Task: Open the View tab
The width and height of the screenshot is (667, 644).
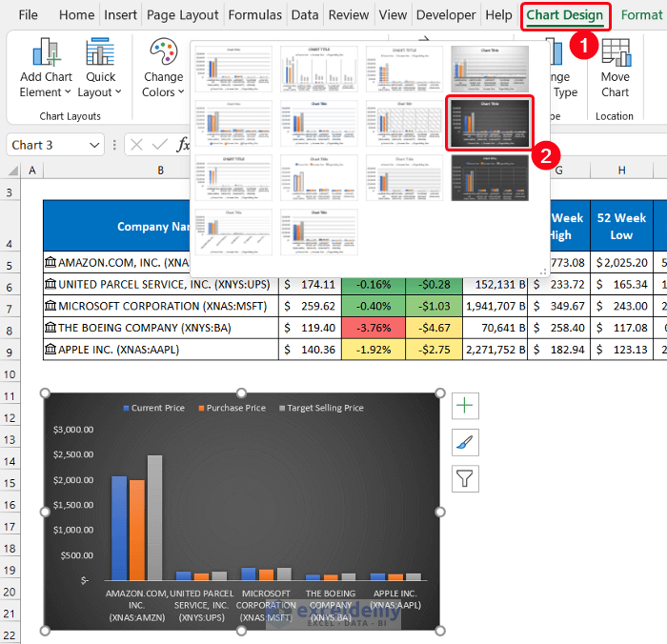Action: point(393,15)
